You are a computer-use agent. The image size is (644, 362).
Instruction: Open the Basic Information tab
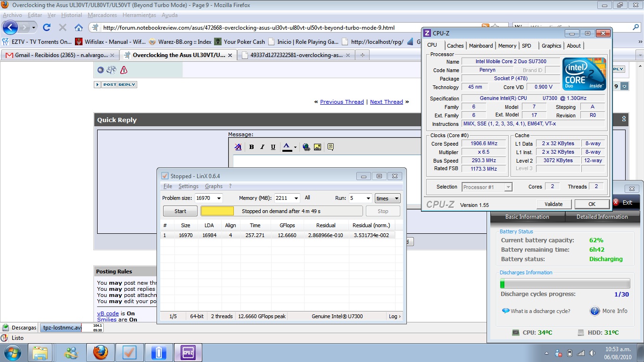tap(527, 217)
